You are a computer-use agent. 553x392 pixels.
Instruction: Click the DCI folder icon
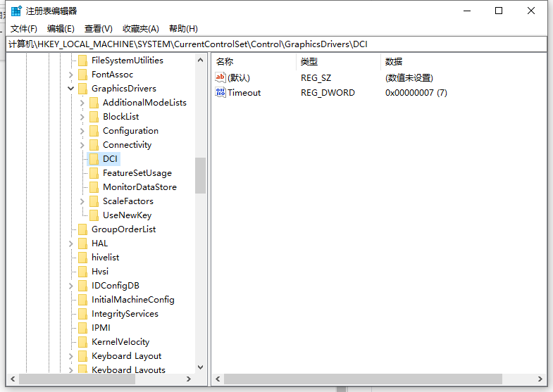click(x=94, y=159)
